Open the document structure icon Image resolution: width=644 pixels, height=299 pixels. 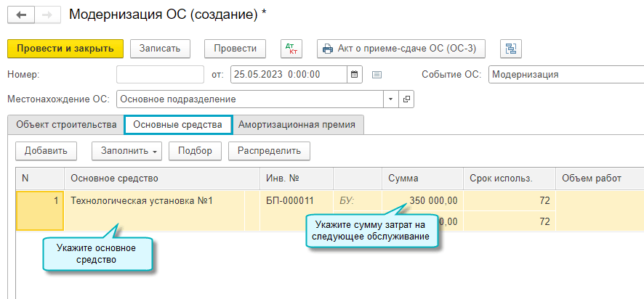pyautogui.click(x=511, y=49)
